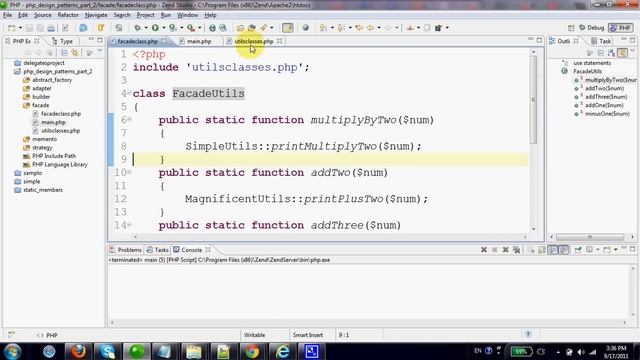
Task: Click the editor scroll down arrow
Action: point(533,229)
